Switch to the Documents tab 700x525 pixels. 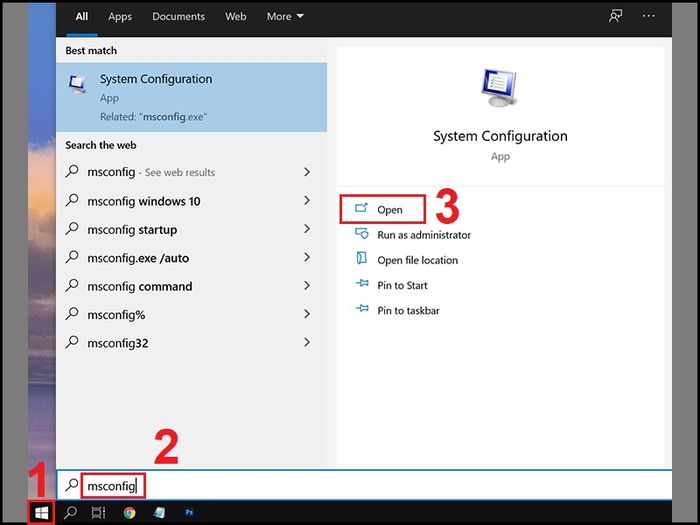click(179, 17)
